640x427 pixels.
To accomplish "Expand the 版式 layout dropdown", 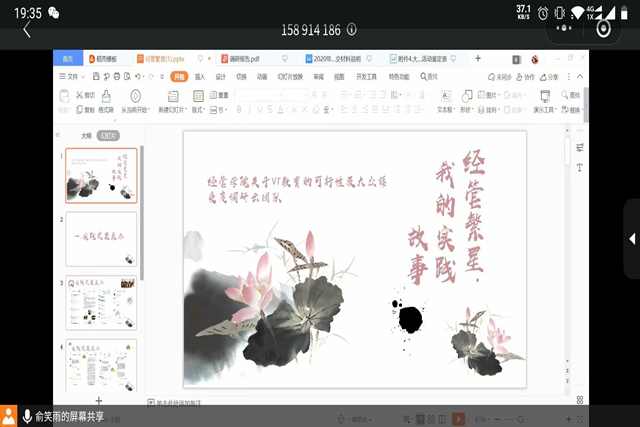I will coord(198,109).
